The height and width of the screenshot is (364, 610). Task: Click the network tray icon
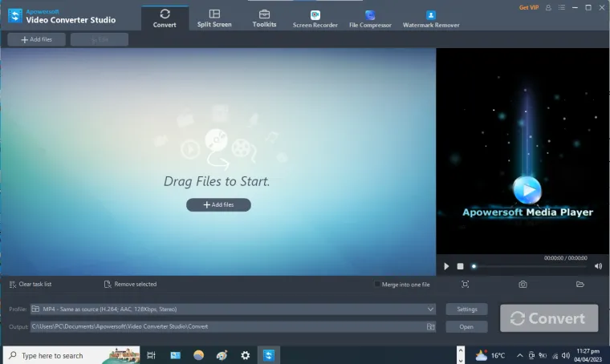(555, 355)
